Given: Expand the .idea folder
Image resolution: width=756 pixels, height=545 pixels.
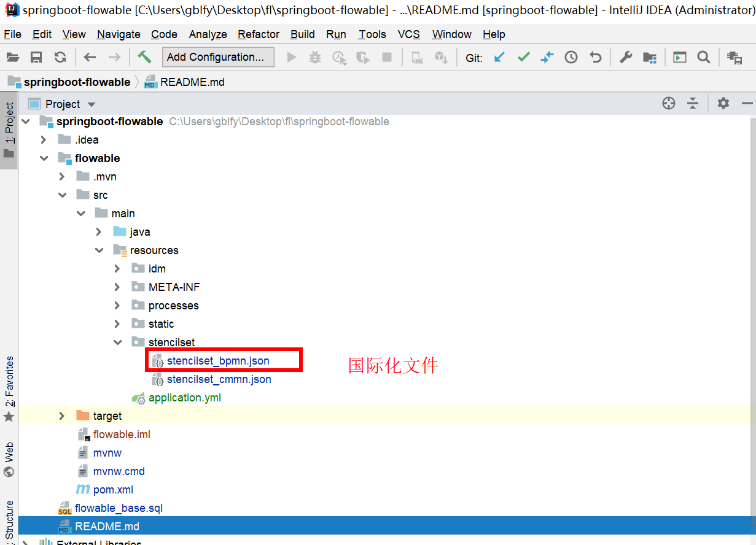Looking at the screenshot, I should [x=44, y=140].
